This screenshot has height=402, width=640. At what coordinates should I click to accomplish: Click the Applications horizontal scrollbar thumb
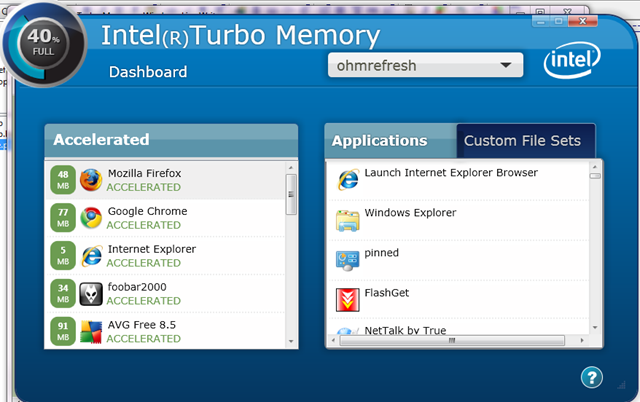point(452,340)
